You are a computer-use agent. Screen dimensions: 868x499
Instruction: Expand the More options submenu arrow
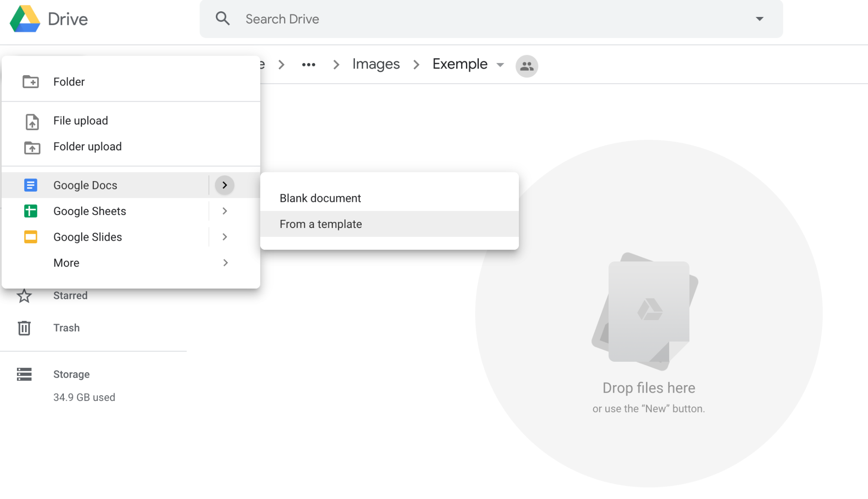[225, 262]
